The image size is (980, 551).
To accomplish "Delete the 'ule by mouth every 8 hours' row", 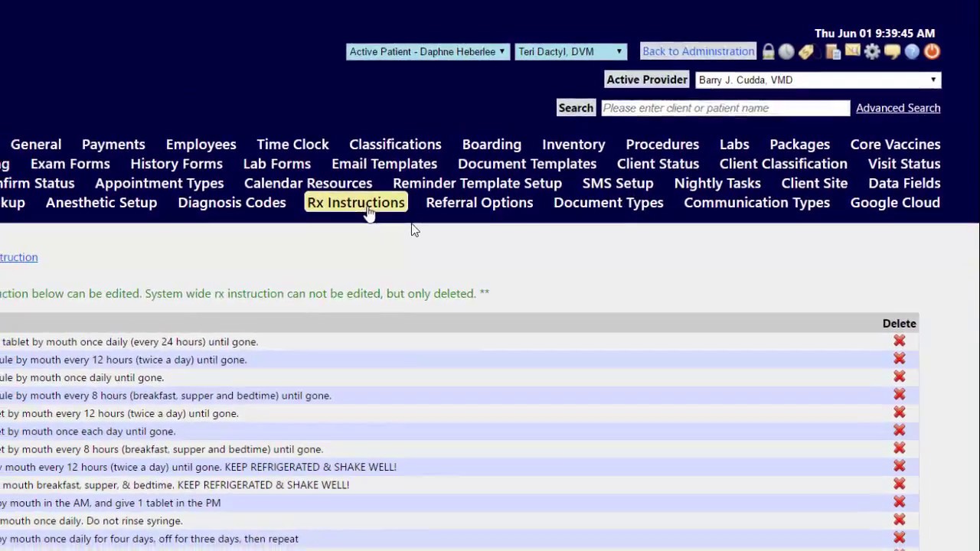I will (900, 394).
